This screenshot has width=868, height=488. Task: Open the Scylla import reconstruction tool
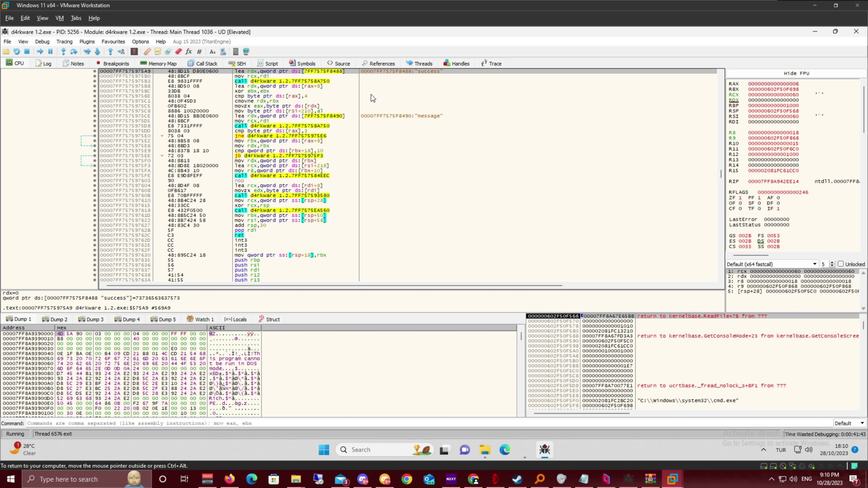tap(134, 51)
